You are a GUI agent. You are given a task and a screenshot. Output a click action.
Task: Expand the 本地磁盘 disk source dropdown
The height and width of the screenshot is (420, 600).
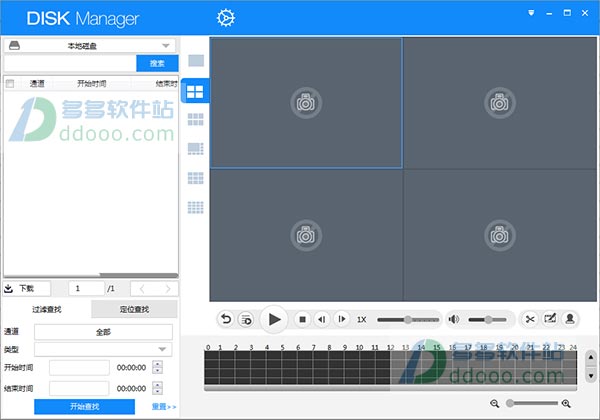click(x=166, y=46)
